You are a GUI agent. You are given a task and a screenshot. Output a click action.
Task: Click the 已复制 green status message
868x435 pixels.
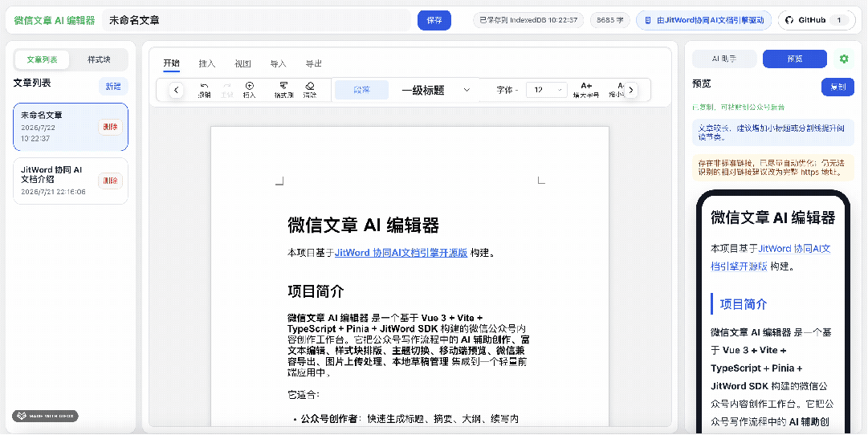[x=738, y=107]
